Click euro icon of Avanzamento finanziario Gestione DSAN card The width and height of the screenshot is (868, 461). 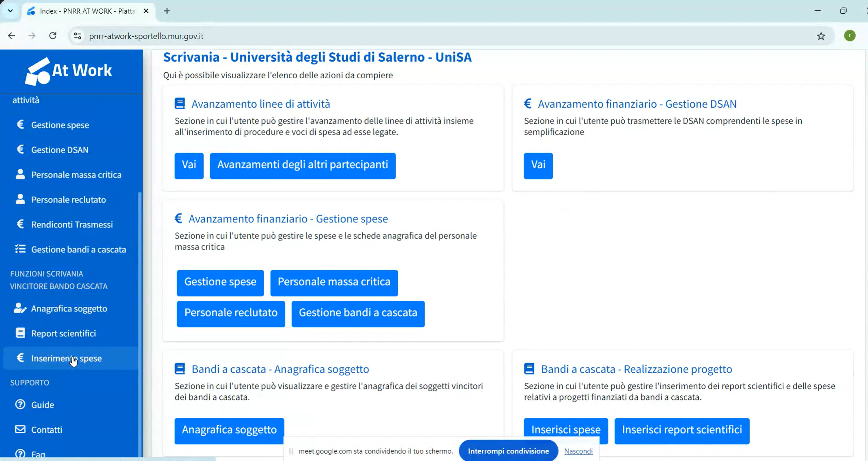pos(528,104)
